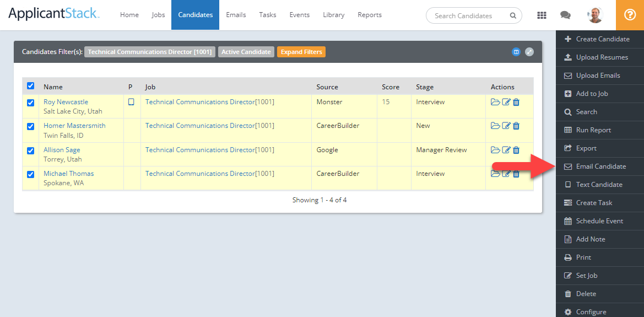This screenshot has height=317, width=644.
Task: Toggle checkbox for Allison Sage
Action: [x=31, y=151]
